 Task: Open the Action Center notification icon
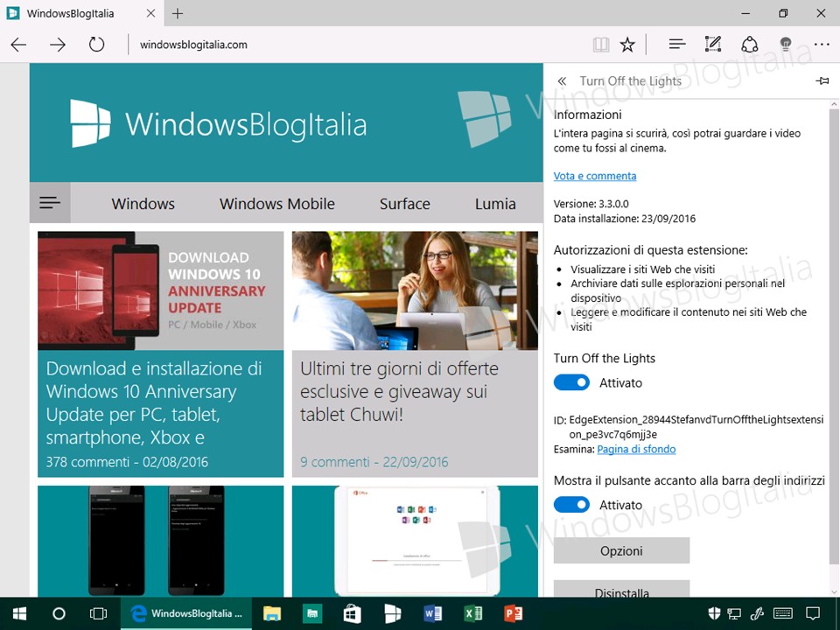click(813, 613)
